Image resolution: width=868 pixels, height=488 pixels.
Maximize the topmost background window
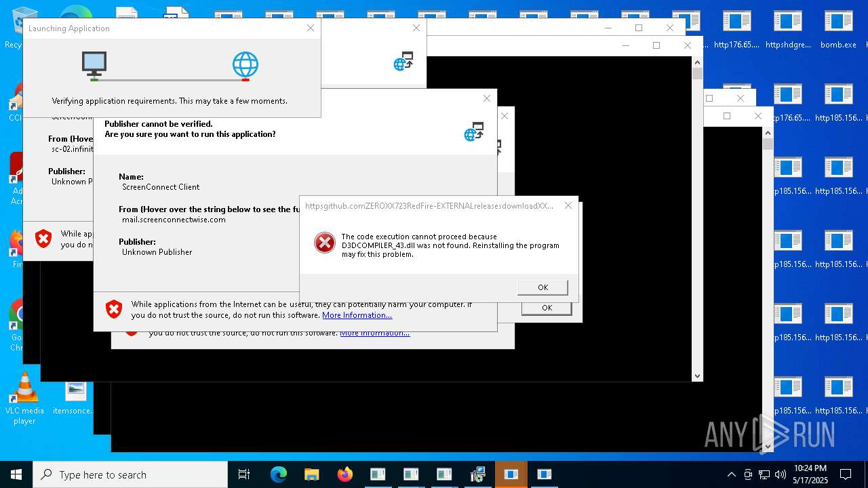[x=639, y=28]
